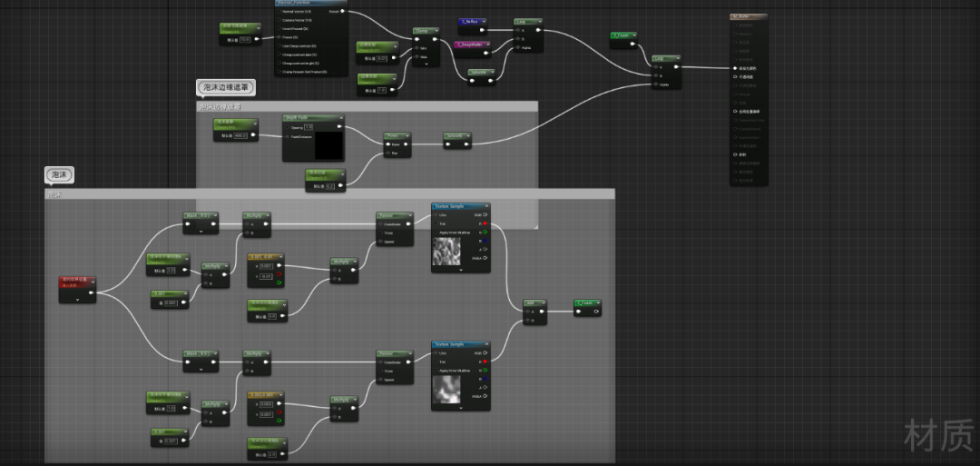The height and width of the screenshot is (466, 980).
Task: Click the Normal Vector input pin on Fresnel_Function
Action: coord(279,11)
